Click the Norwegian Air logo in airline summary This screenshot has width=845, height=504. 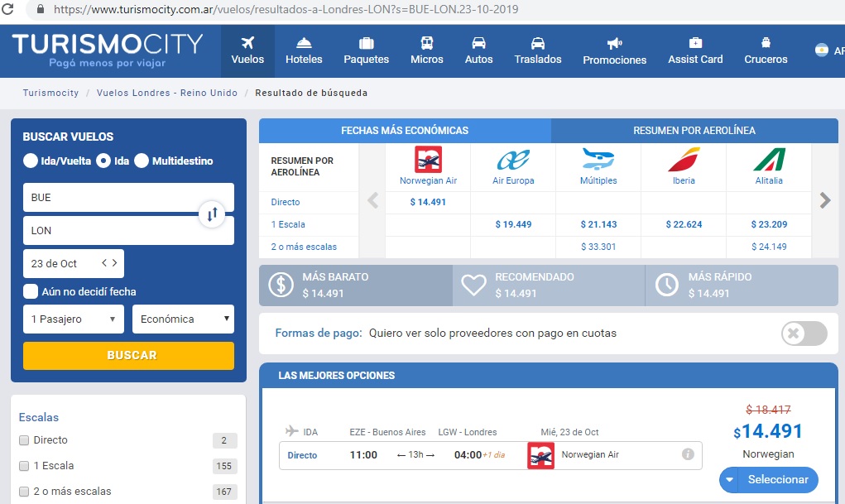pyautogui.click(x=428, y=160)
